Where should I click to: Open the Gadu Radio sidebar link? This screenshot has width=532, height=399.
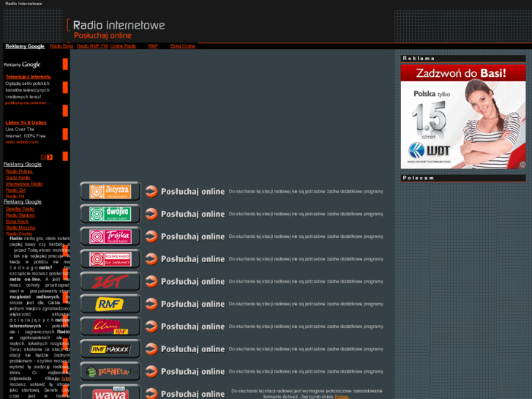(18, 178)
